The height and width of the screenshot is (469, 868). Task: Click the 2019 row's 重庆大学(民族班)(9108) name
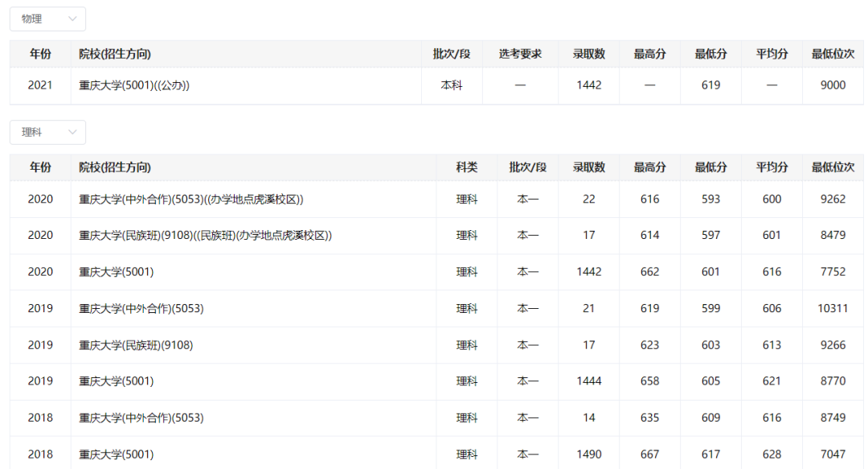point(136,345)
